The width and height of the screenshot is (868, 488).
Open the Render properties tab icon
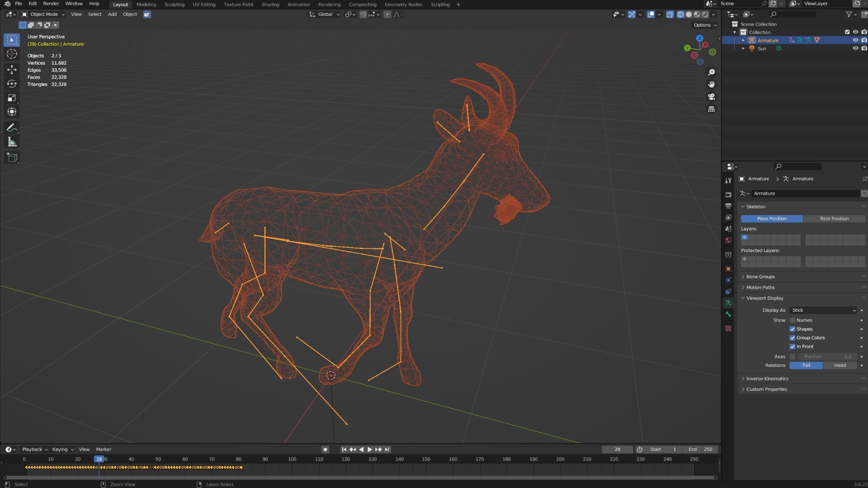pos(728,195)
